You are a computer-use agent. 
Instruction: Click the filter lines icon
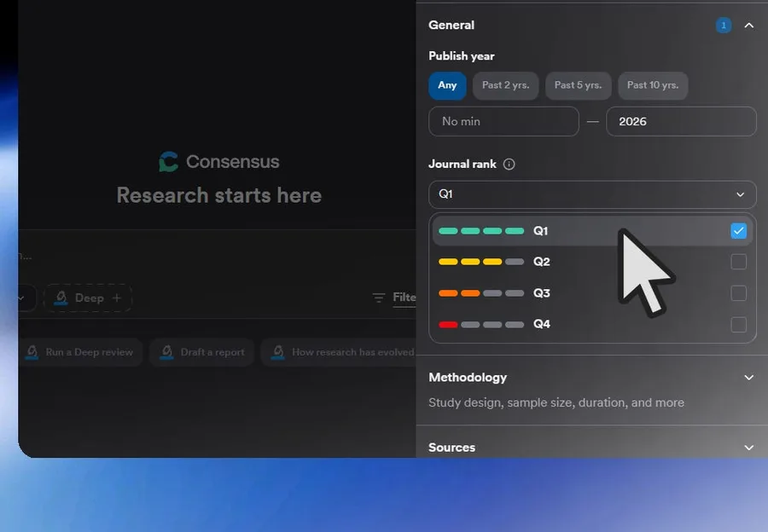click(x=379, y=298)
